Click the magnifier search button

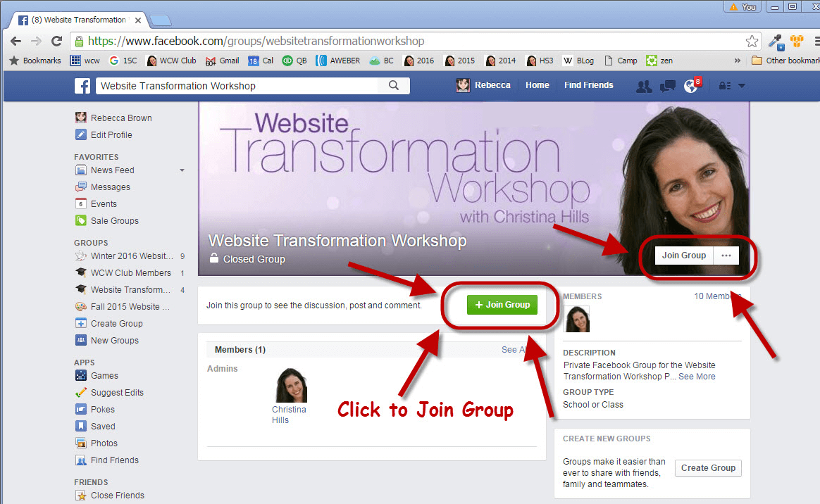tap(394, 86)
